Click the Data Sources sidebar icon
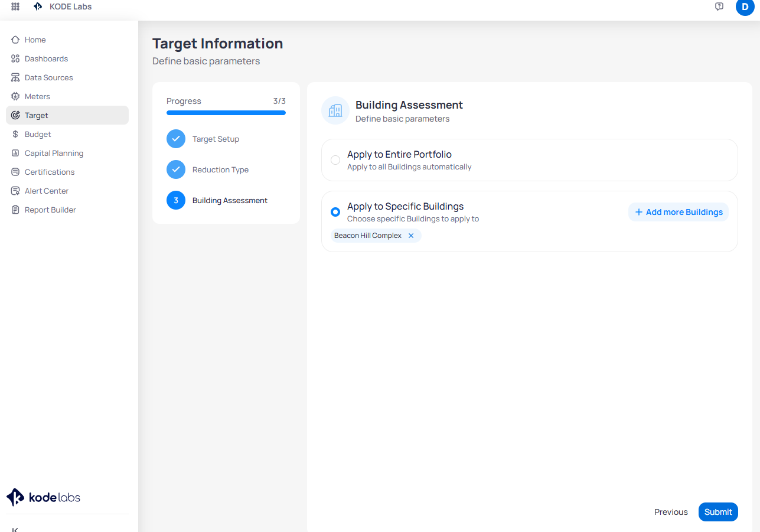 click(15, 77)
